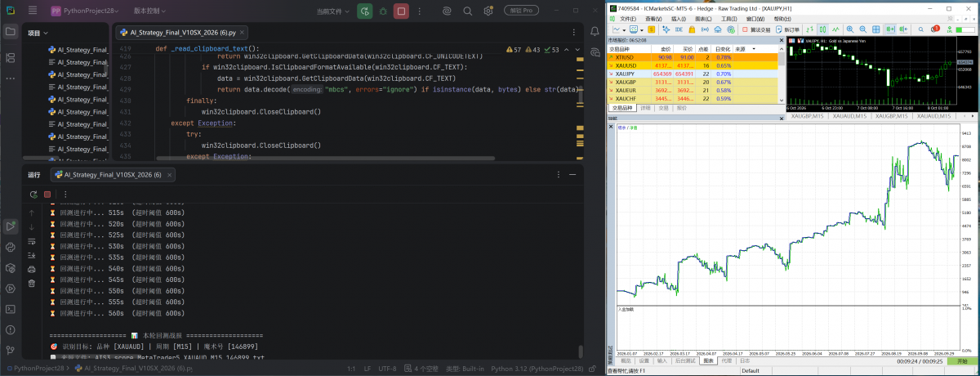Open Python Packages tool window icon
980x376 pixels.
pos(11,267)
